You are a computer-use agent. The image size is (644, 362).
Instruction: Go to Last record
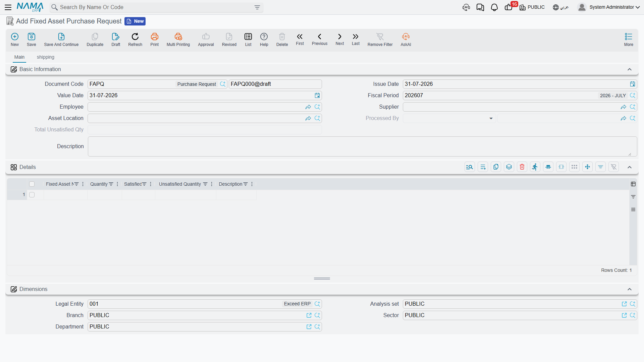pyautogui.click(x=356, y=39)
